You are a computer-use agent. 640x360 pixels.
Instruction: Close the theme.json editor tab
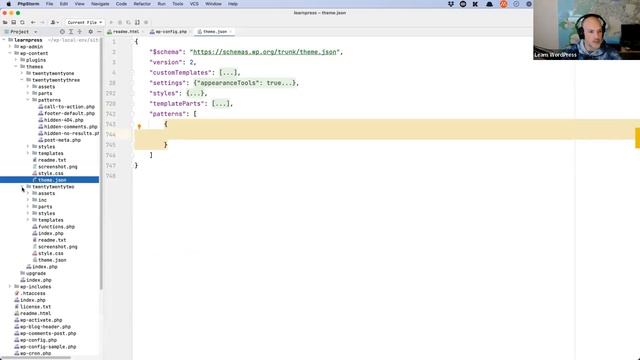coord(231,32)
